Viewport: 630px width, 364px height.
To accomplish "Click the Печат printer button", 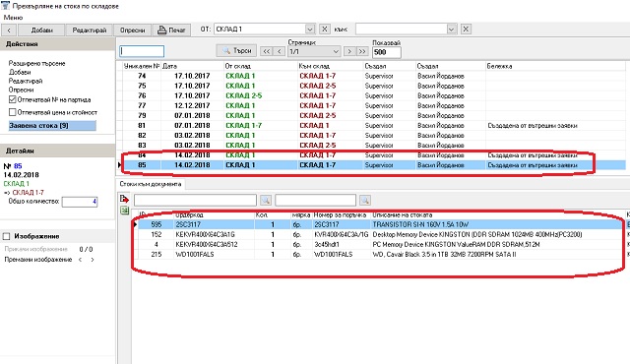I will pos(171,30).
